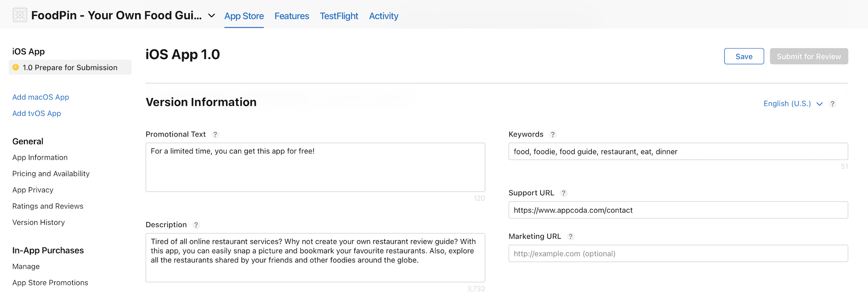Image resolution: width=868 pixels, height=298 pixels.
Task: Focus the Marketing URL input field
Action: pos(678,254)
